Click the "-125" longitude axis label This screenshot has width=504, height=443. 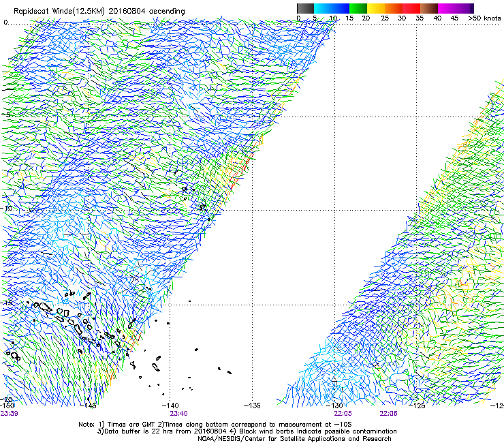(417, 406)
